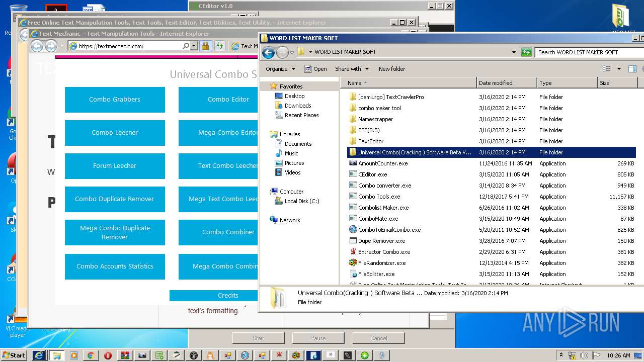Click the Combo Duplicate Remover button
644x362 pixels.
click(x=115, y=199)
